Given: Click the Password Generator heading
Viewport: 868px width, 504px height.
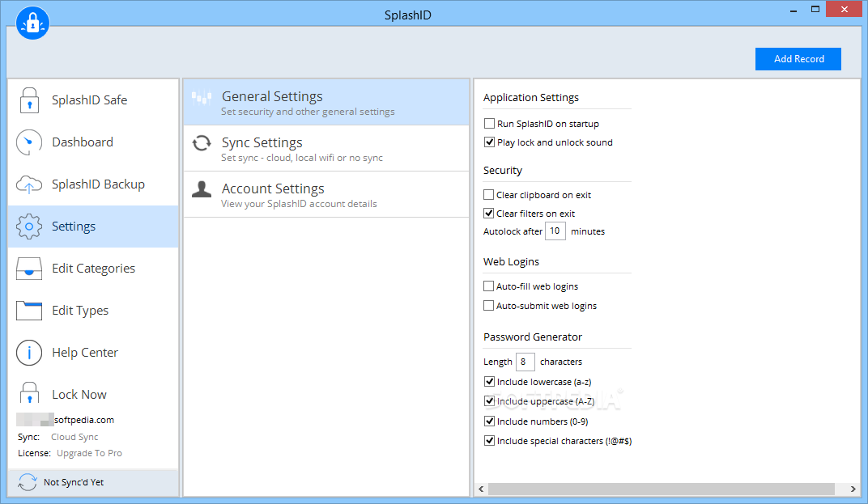Looking at the screenshot, I should 533,337.
